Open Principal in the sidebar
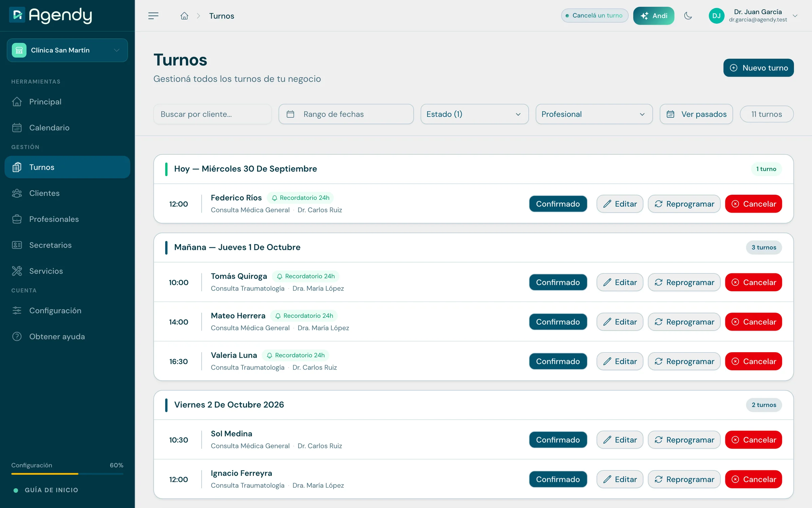Viewport: 812px width, 508px height. pyautogui.click(x=67, y=102)
